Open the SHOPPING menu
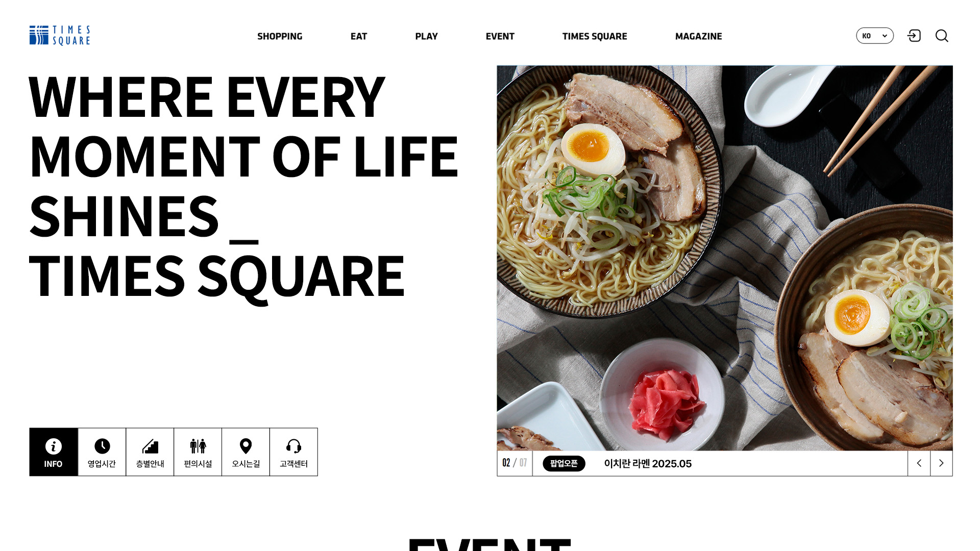980x551 pixels. 280,36
